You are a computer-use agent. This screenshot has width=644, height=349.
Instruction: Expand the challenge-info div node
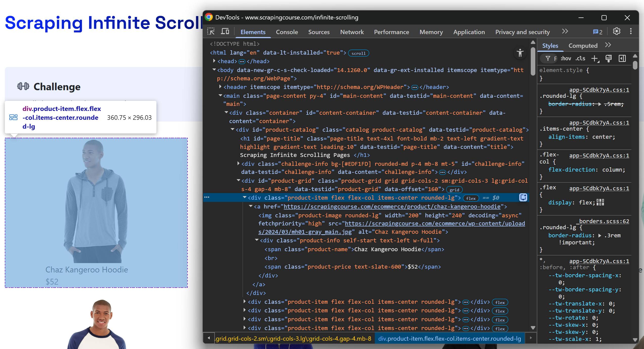tap(238, 164)
